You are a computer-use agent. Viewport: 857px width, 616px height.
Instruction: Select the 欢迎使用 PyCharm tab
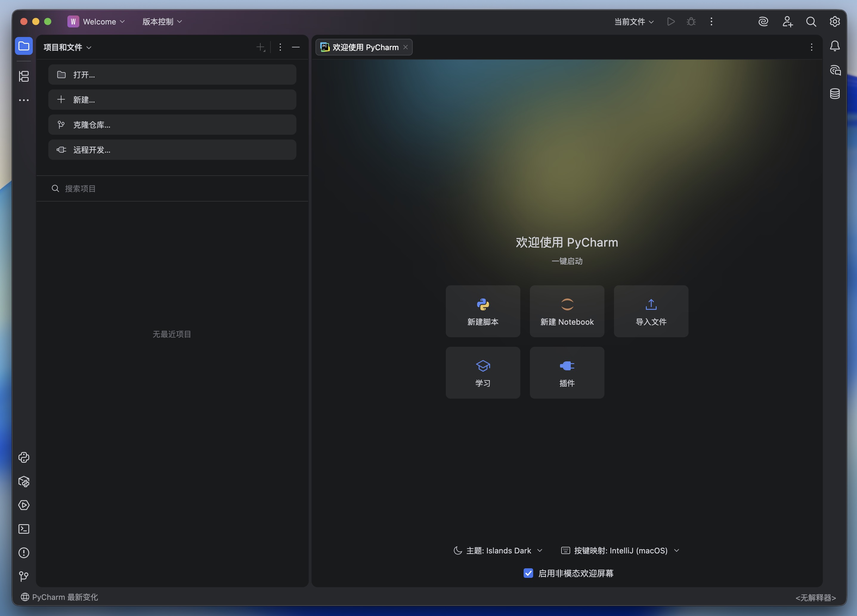364,47
